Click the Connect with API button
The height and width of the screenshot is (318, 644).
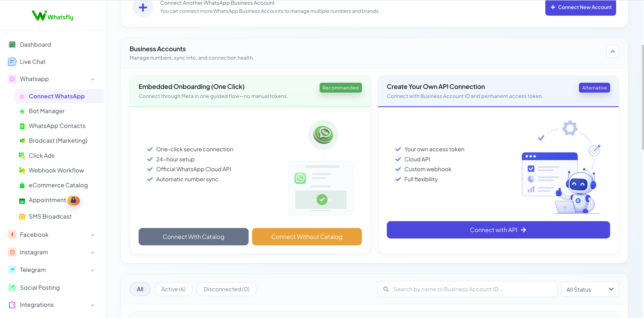point(498,230)
